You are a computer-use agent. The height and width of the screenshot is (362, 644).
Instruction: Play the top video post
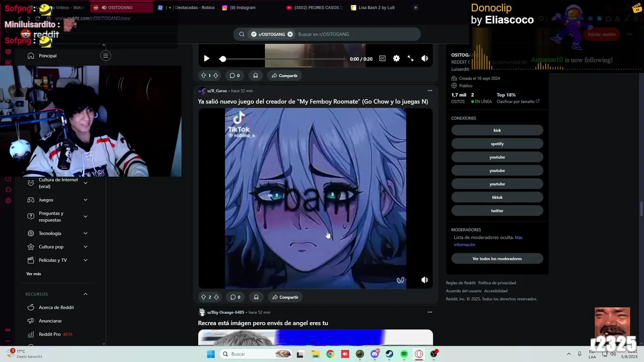coord(207,58)
